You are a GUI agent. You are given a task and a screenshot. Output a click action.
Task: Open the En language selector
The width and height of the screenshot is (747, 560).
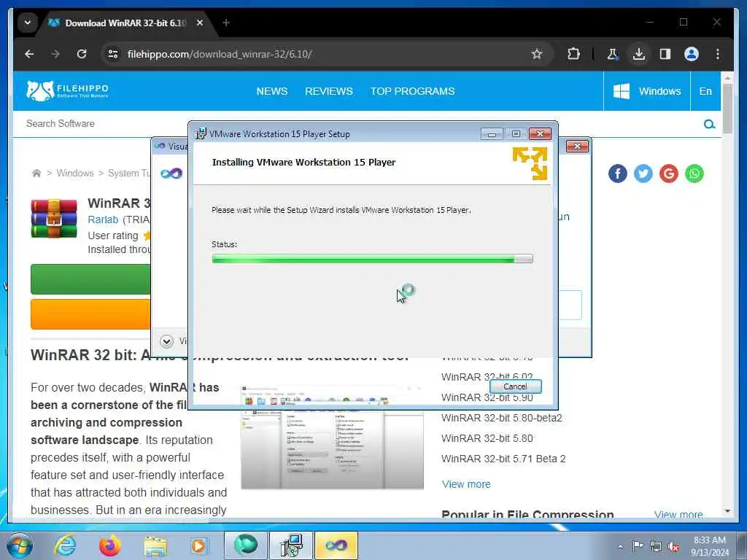pyautogui.click(x=705, y=91)
